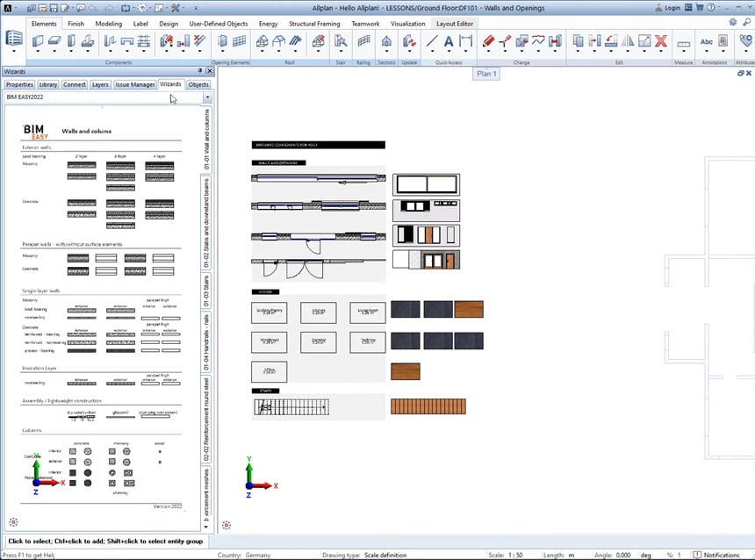
Task: Click the Sections tool icon
Action: pyautogui.click(x=386, y=41)
